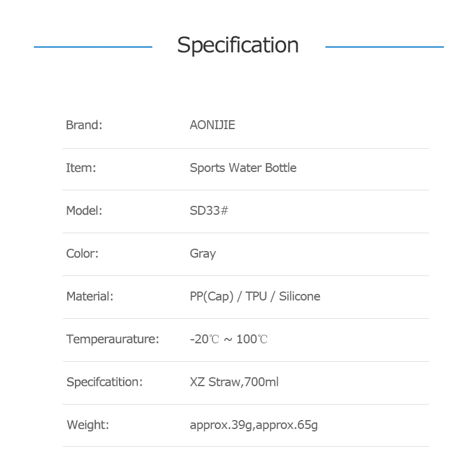The width and height of the screenshot is (476, 476).
Task: Select the PP(Cap) / TPU / Silicone text
Action: 255,296
